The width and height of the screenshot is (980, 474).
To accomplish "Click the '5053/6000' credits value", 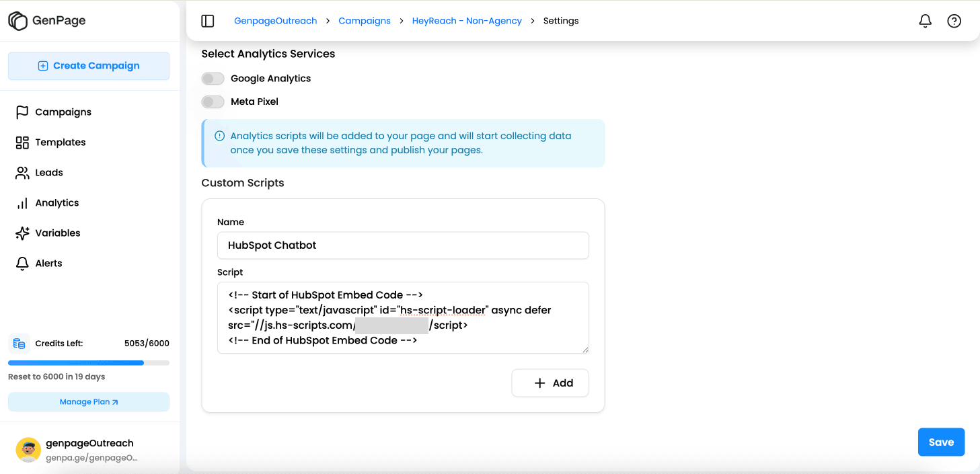I will [x=147, y=344].
